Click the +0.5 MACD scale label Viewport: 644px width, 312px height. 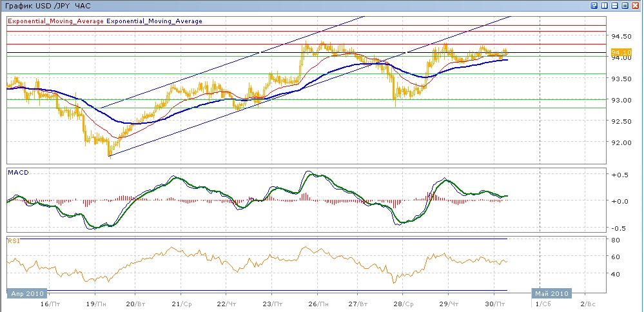(620, 175)
